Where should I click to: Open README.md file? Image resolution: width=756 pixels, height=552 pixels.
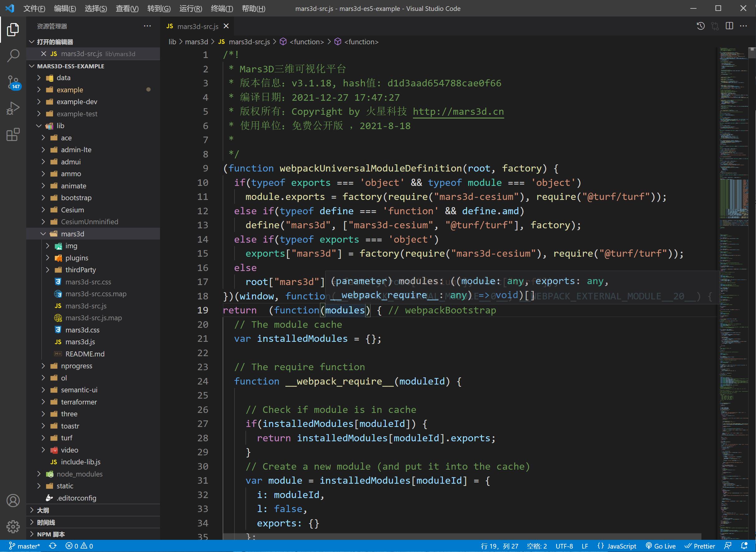click(x=93, y=354)
